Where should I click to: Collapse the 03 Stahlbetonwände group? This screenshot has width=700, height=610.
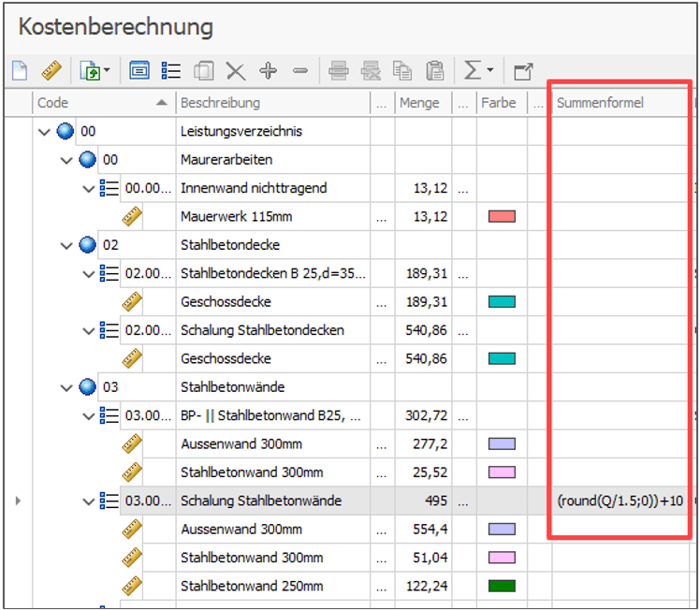(x=67, y=387)
